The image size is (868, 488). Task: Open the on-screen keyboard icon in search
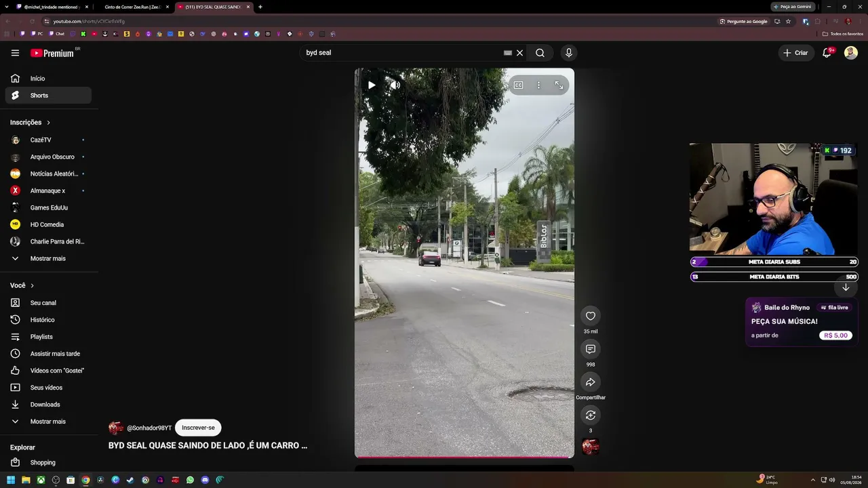click(507, 53)
